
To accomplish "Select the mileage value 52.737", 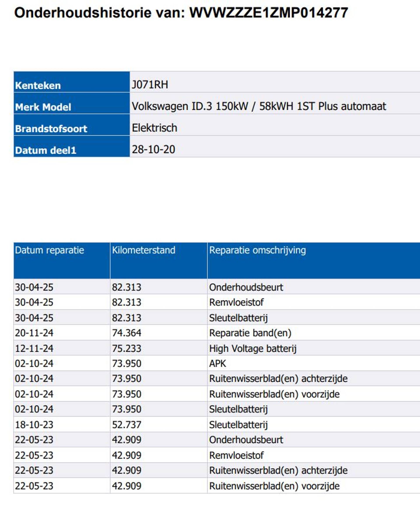I will [x=126, y=425].
